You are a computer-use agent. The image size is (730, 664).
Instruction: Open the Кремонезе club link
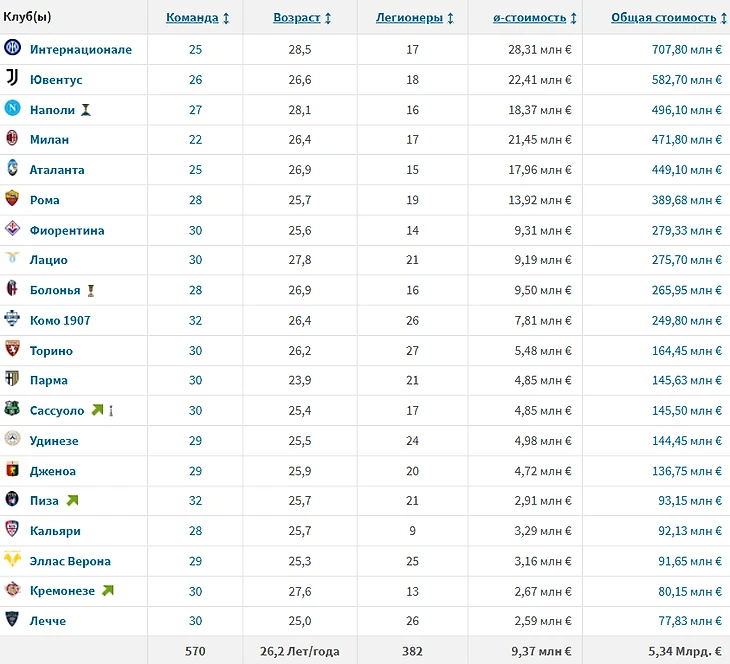pos(62,591)
